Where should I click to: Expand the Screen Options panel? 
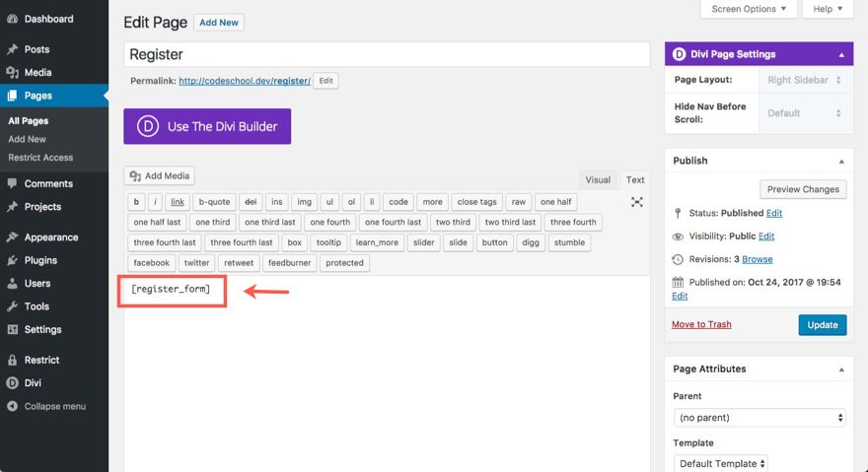tap(749, 9)
